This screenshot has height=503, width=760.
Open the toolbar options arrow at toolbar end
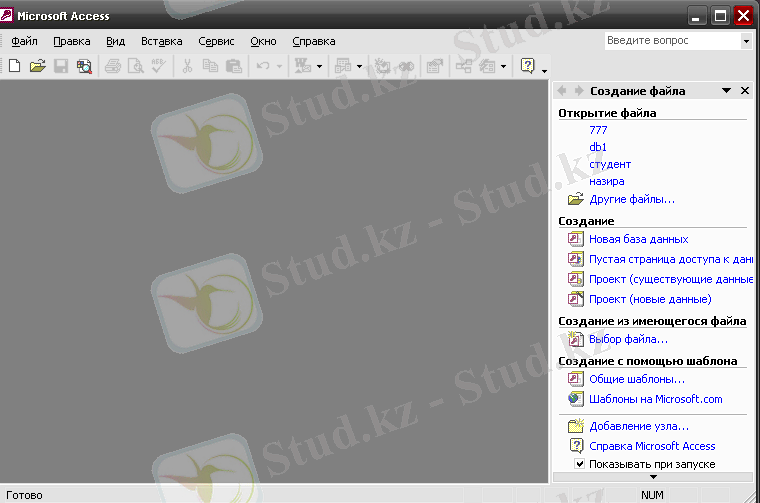pos(544,68)
